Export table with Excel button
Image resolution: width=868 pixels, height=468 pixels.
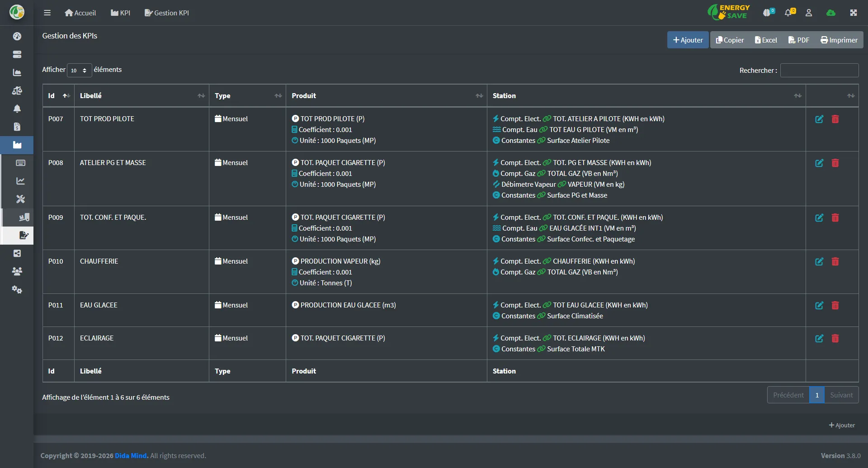tap(766, 40)
